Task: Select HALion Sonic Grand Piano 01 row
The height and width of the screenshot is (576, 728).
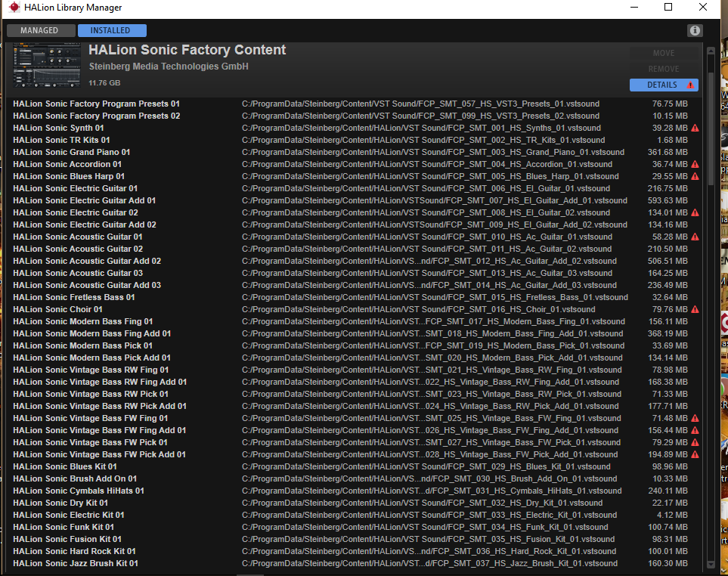Action: [355, 152]
